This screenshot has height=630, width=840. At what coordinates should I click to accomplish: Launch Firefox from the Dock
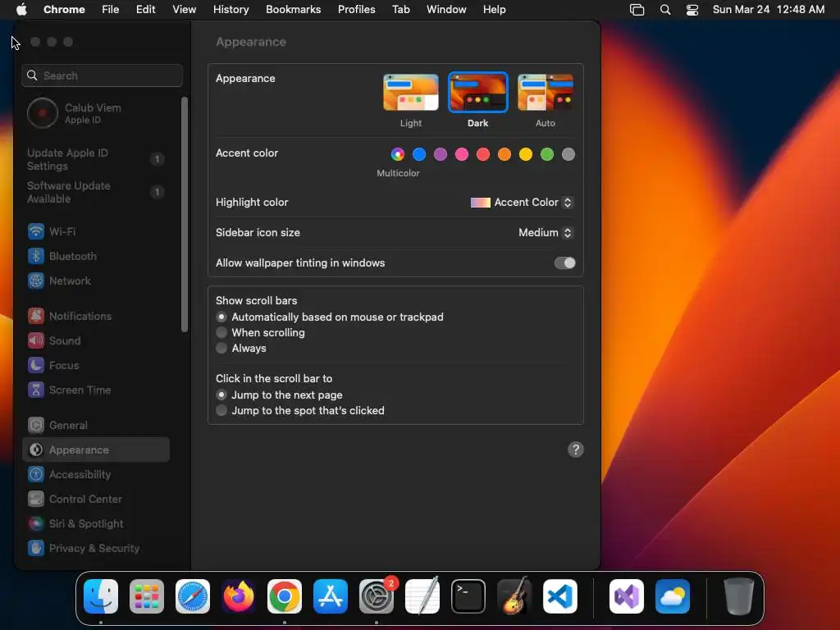tap(239, 596)
